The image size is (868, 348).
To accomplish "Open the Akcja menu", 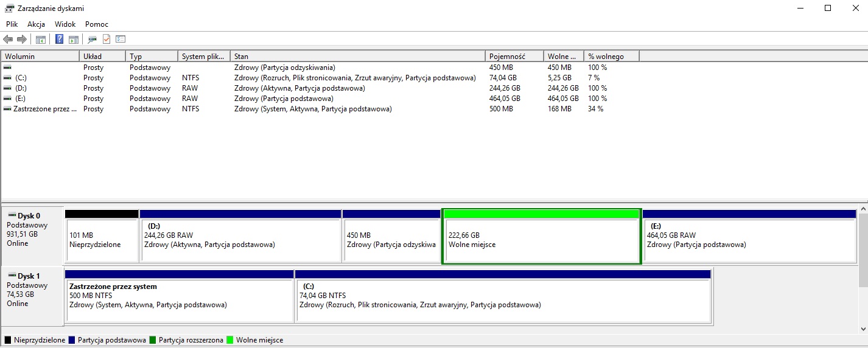I will tap(37, 24).
